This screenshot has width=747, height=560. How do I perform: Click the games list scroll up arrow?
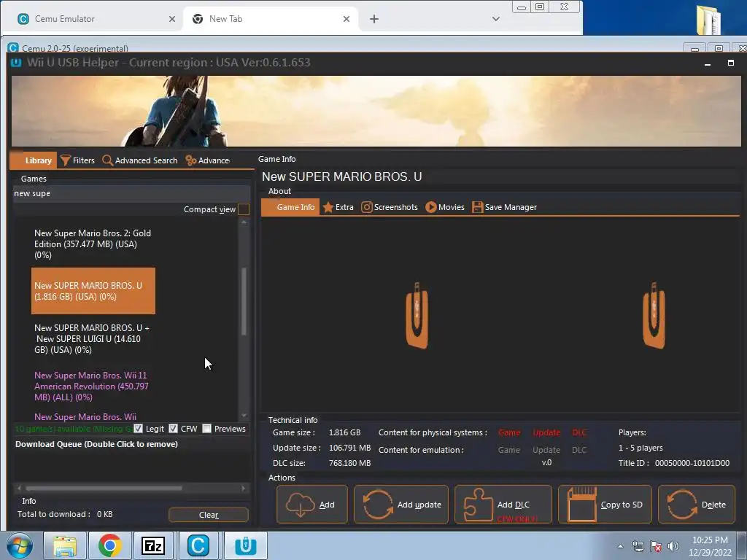click(244, 222)
